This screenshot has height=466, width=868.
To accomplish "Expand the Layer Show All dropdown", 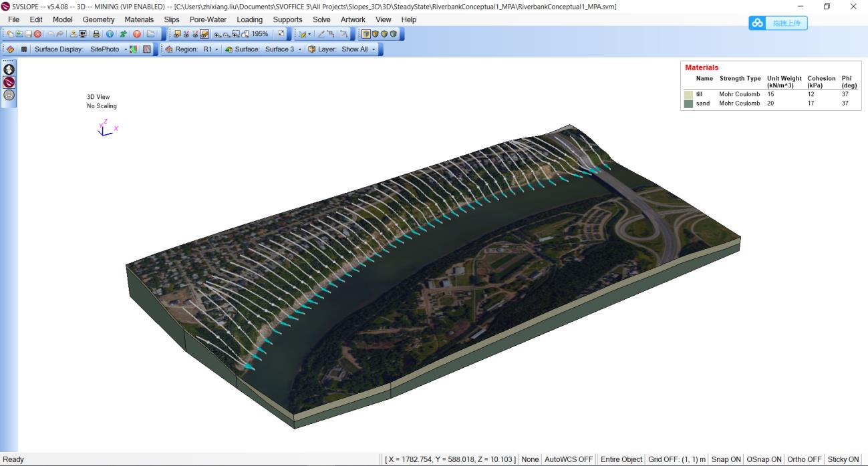I will click(374, 49).
